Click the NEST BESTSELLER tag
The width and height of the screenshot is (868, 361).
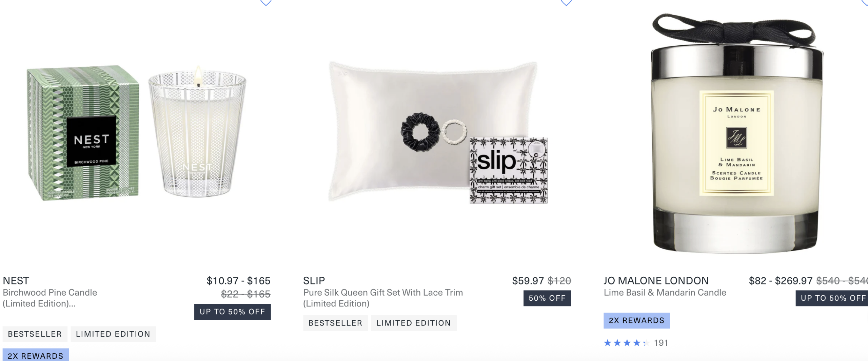[x=35, y=334]
